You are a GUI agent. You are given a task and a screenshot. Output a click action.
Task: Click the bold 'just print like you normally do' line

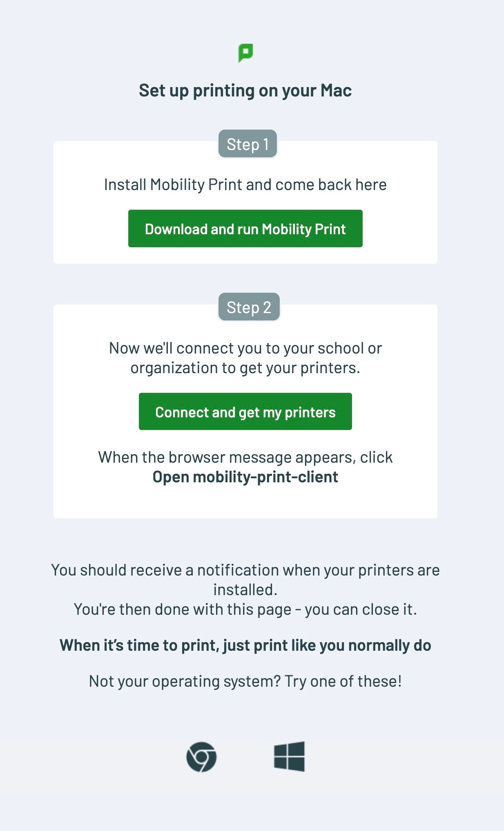[245, 645]
